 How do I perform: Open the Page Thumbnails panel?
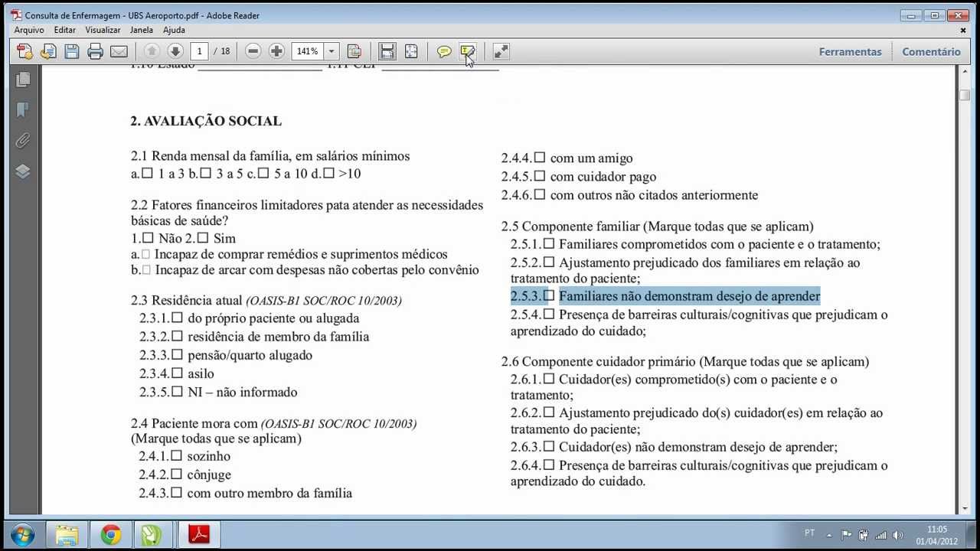point(22,80)
